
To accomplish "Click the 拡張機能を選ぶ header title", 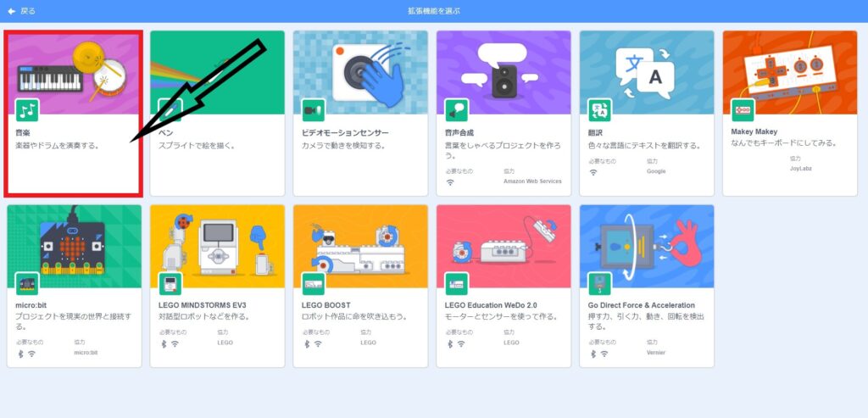I will [433, 11].
